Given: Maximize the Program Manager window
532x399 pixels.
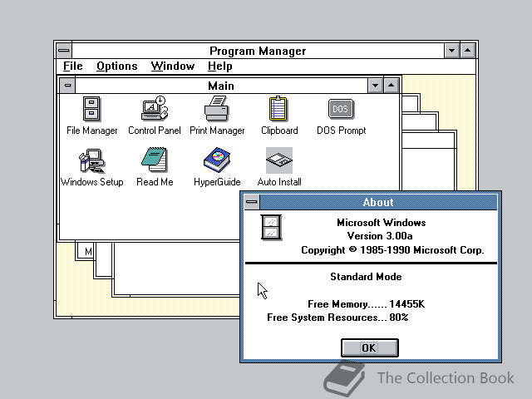Looking at the screenshot, I should (x=467, y=51).
